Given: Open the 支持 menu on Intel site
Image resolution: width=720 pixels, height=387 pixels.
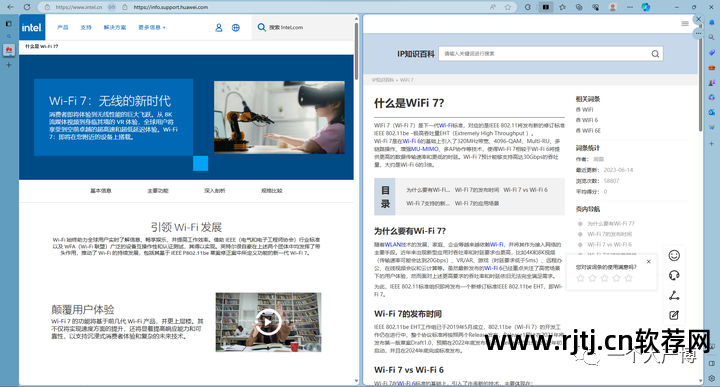Looking at the screenshot, I should click(x=86, y=28).
